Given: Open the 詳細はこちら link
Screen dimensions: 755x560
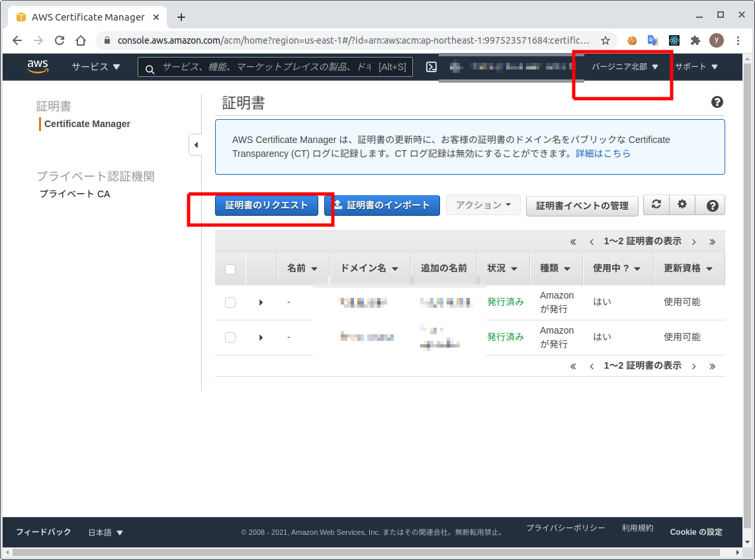Looking at the screenshot, I should (x=603, y=154).
